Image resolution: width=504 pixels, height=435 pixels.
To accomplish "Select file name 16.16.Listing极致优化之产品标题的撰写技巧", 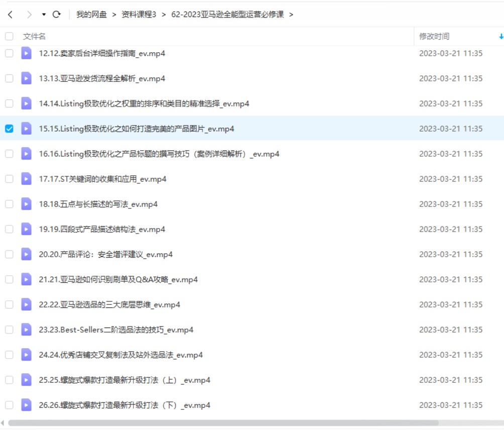I will [159, 154].
